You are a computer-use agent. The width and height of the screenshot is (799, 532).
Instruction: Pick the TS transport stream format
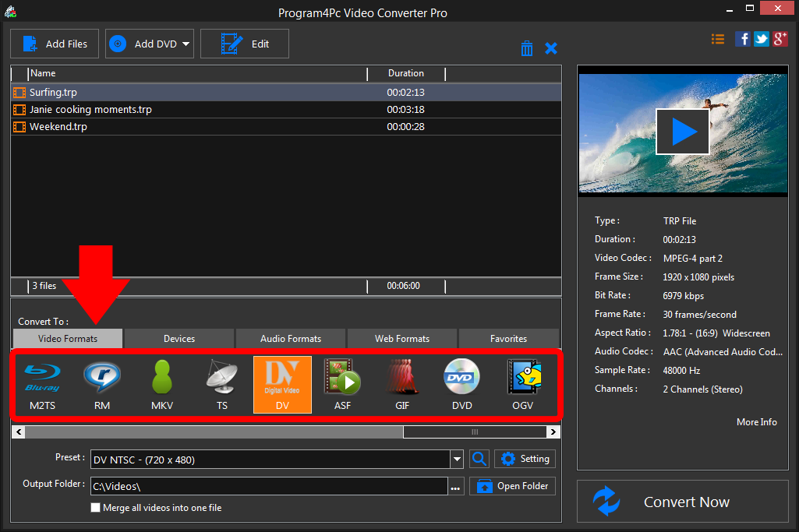click(222, 384)
